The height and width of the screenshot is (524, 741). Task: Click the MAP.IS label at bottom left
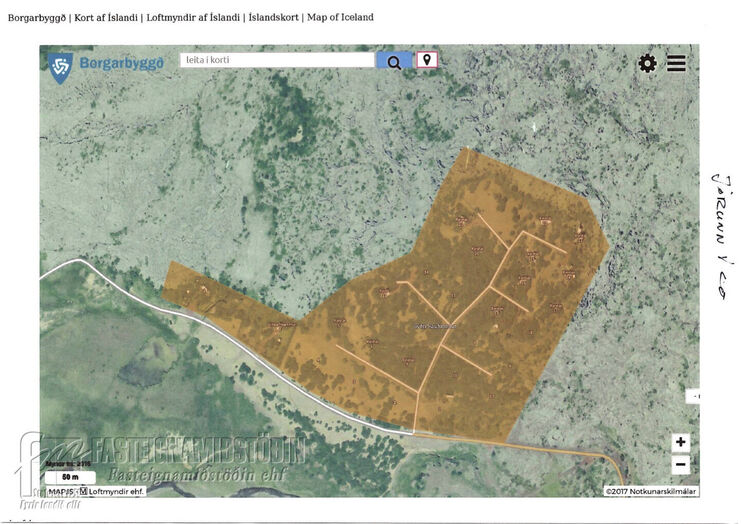click(60, 491)
